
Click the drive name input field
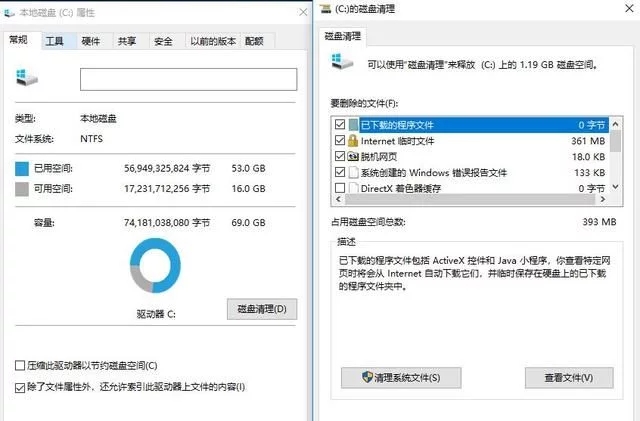pos(188,79)
